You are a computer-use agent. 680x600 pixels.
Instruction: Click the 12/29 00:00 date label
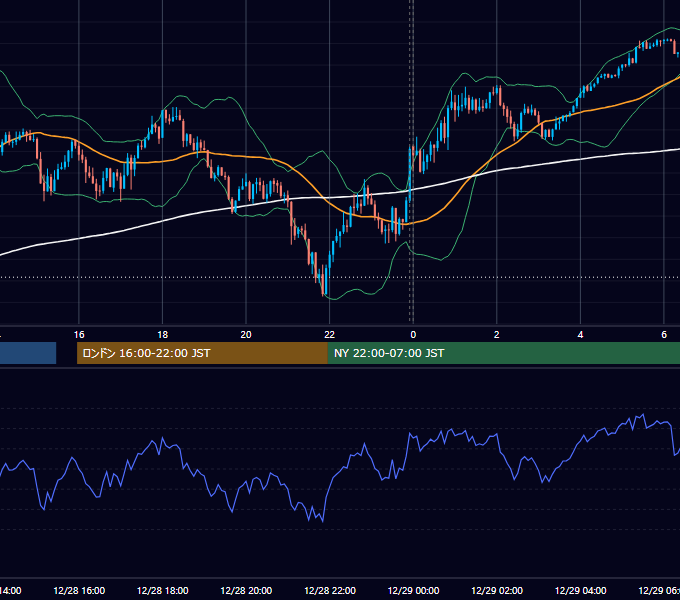click(x=413, y=590)
